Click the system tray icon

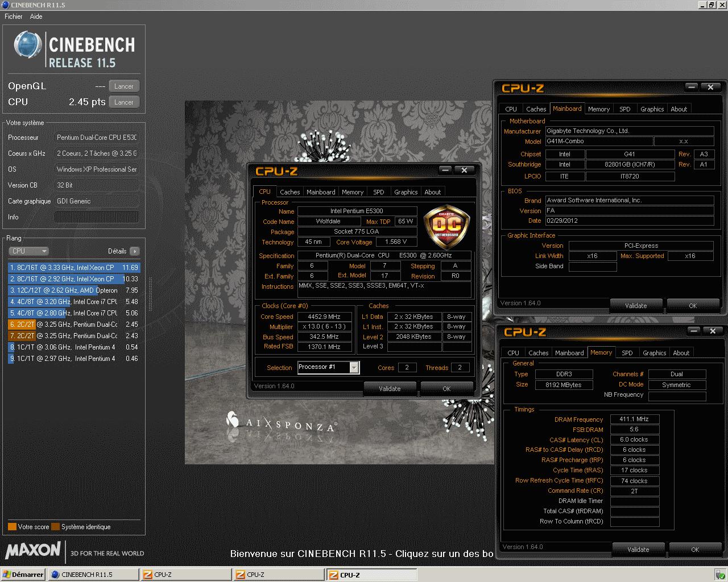[720, 575]
